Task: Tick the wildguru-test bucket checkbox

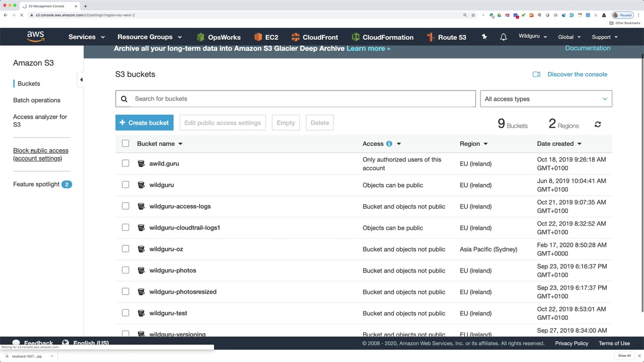Action: point(125,313)
